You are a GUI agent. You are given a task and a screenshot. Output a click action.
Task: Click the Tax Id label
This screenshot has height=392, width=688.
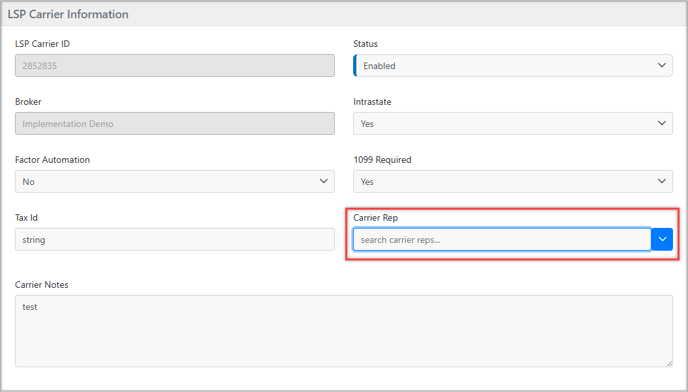coord(26,218)
